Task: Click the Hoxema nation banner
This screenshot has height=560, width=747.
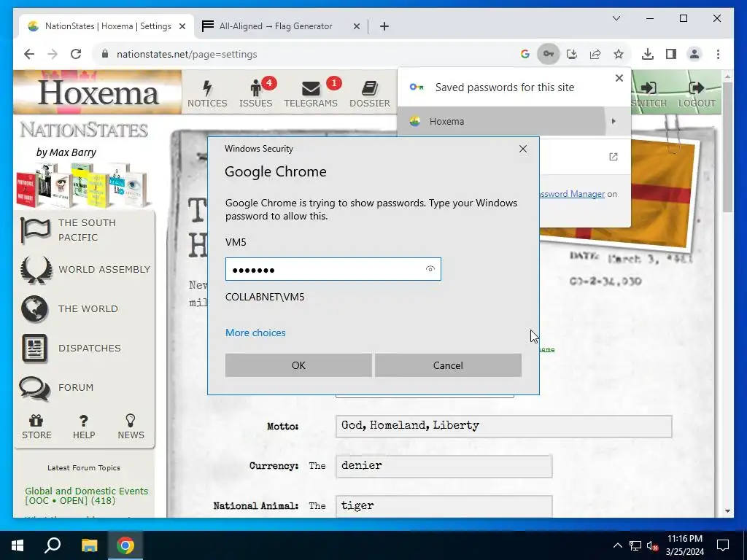Action: coord(98,92)
